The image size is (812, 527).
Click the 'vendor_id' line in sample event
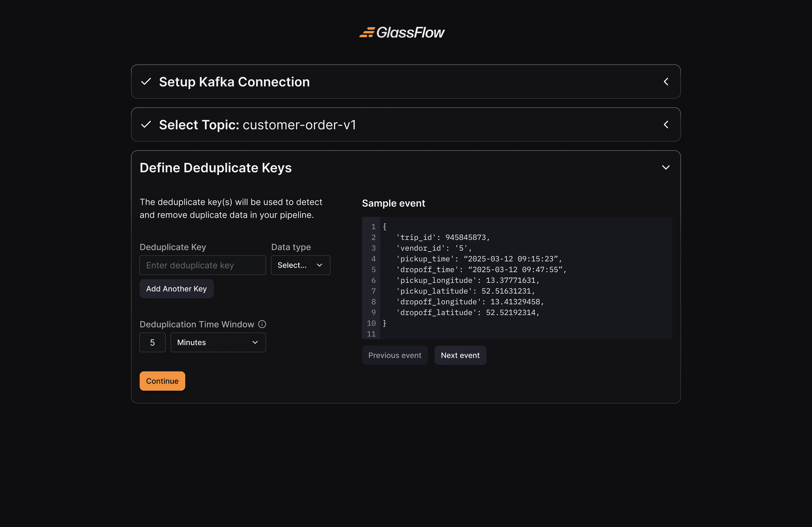click(x=434, y=248)
